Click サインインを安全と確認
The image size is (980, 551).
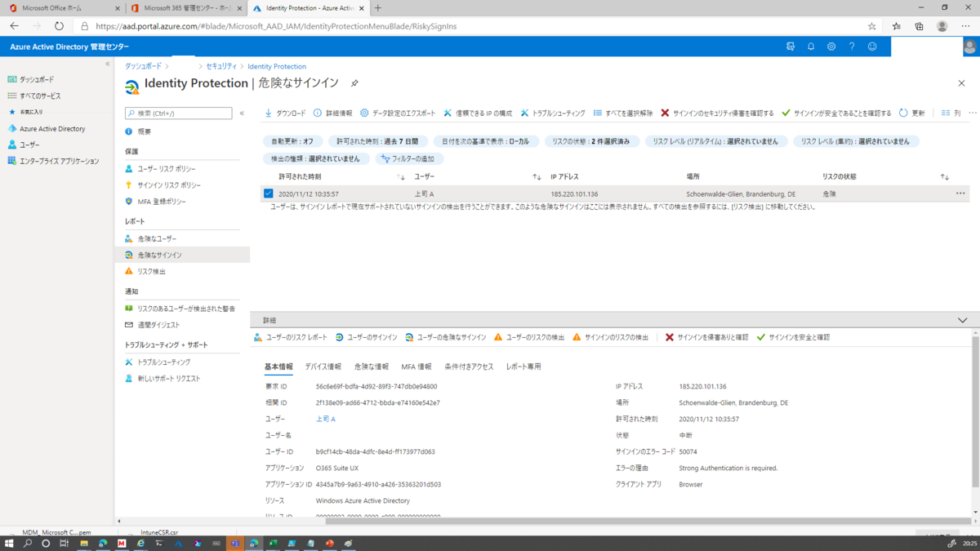pos(793,337)
